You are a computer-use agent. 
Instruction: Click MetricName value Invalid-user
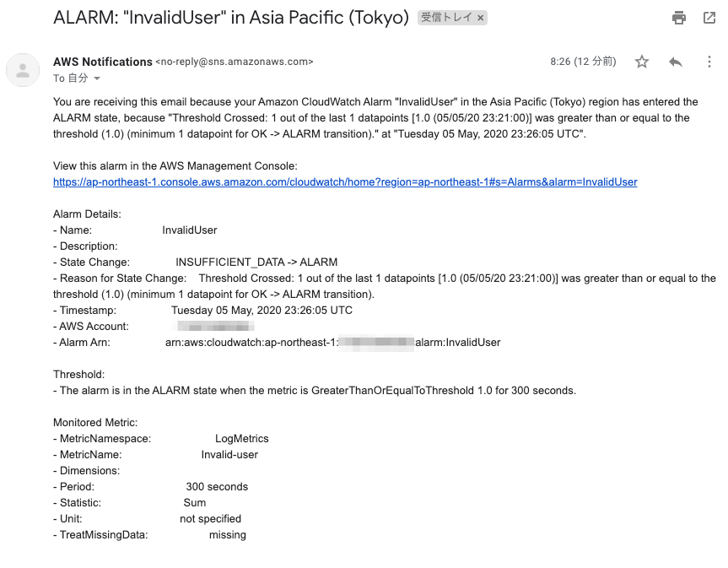tap(229, 455)
